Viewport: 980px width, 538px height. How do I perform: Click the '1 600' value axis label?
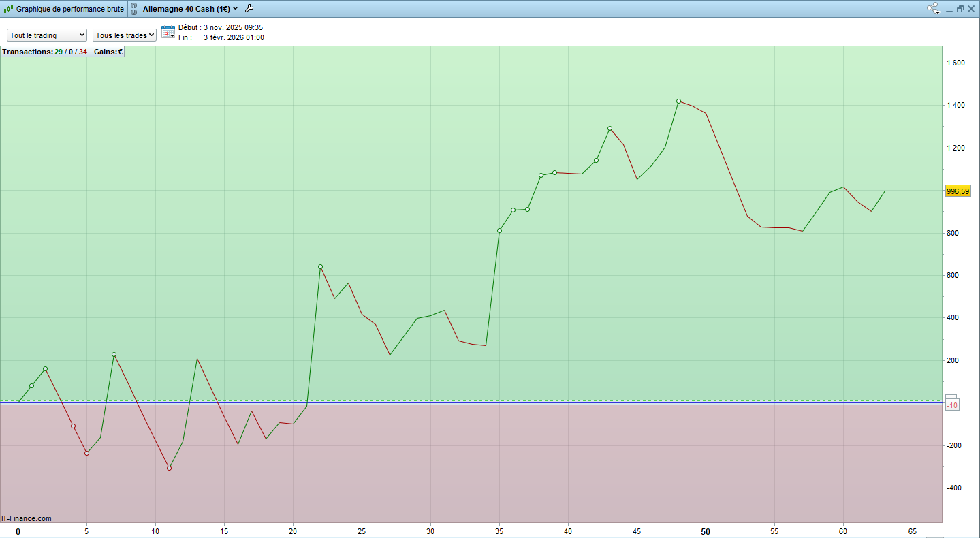click(956, 63)
